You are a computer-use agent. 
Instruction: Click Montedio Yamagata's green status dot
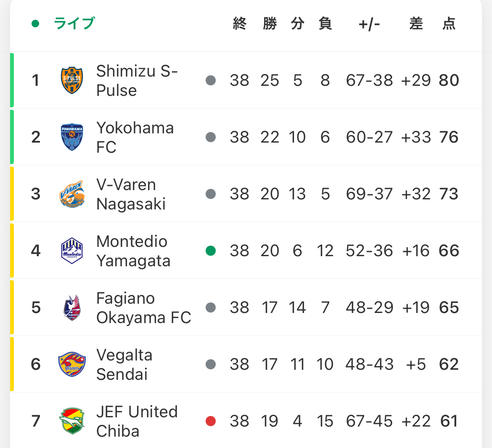[x=211, y=251]
